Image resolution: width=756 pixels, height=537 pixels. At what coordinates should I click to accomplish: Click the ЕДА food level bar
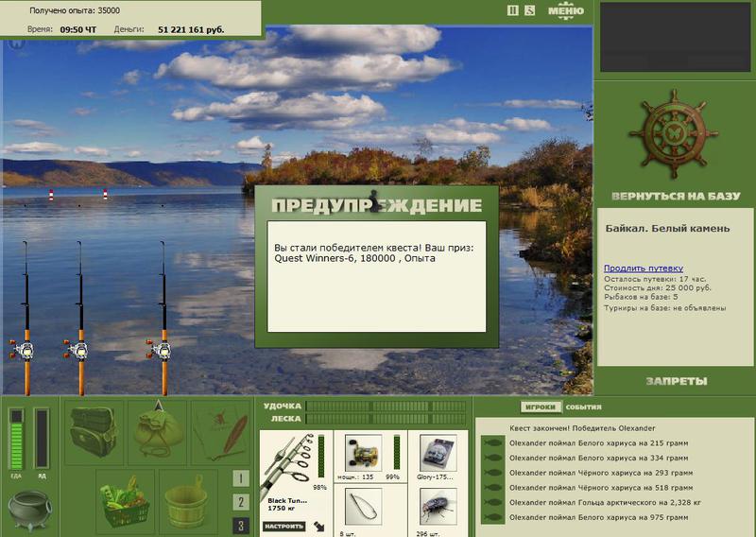[x=16, y=439]
